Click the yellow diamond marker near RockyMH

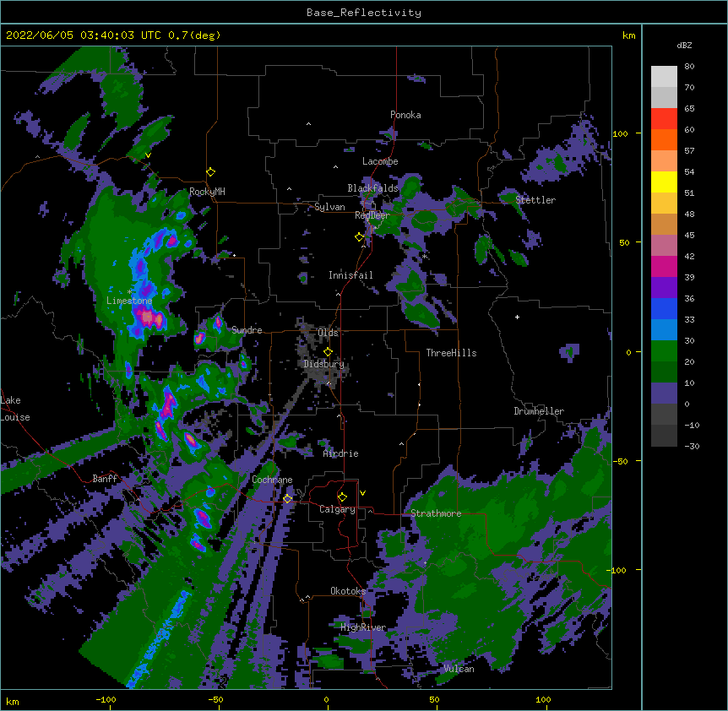210,172
